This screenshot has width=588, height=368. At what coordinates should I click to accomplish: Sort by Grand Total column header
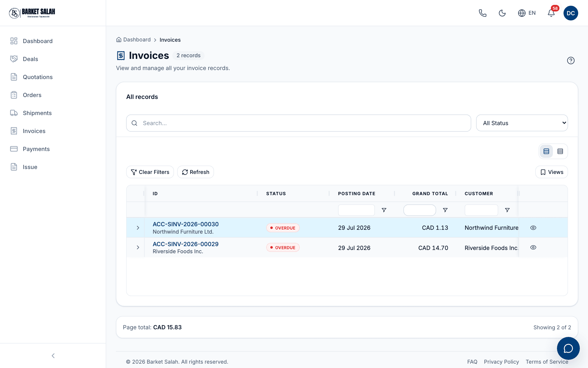pos(430,194)
